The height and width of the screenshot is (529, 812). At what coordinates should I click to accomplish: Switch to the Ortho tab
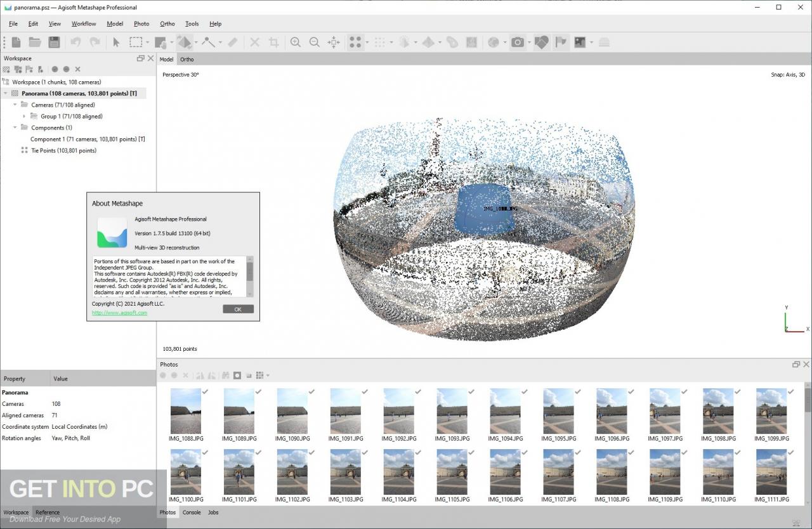click(187, 59)
